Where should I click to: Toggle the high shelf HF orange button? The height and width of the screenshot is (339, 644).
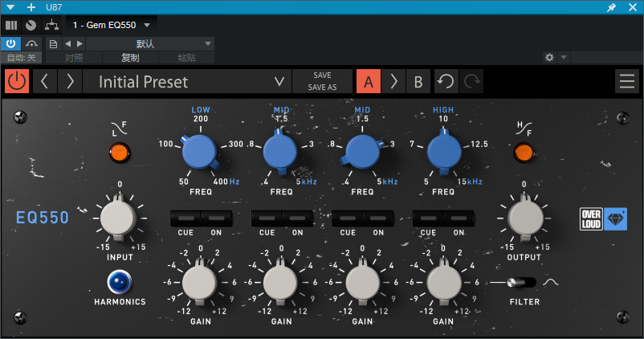tap(524, 153)
